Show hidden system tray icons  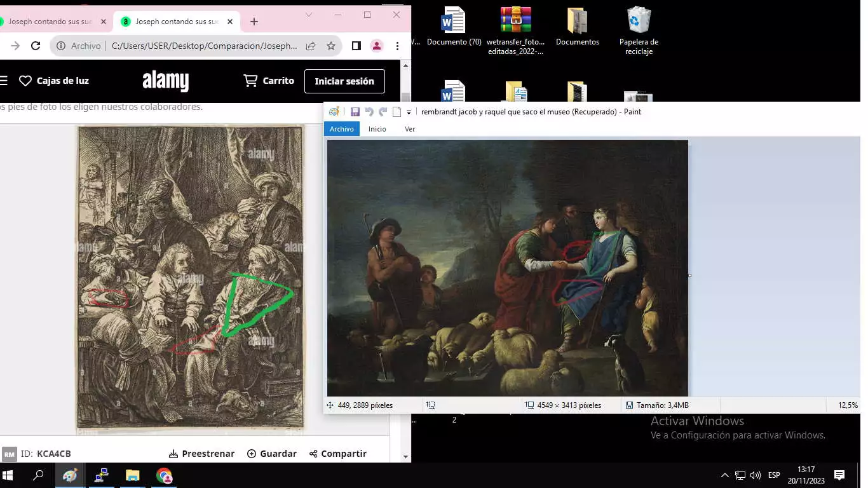724,475
